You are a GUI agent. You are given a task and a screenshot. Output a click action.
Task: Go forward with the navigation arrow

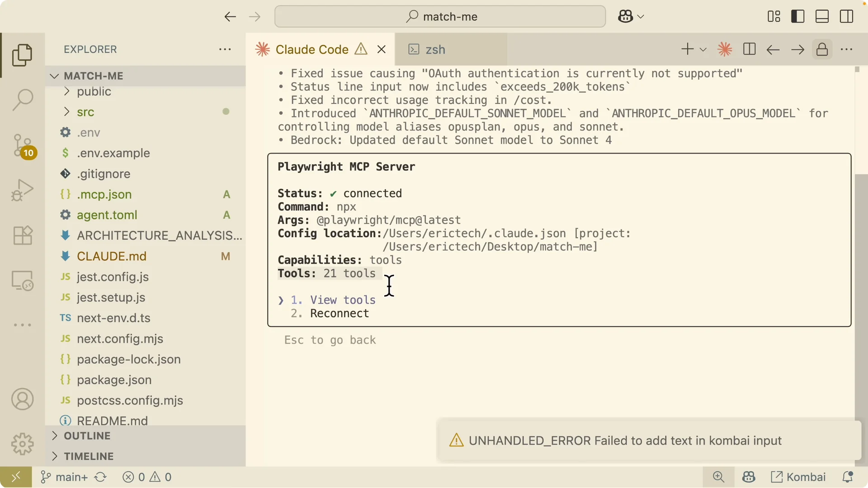click(255, 17)
